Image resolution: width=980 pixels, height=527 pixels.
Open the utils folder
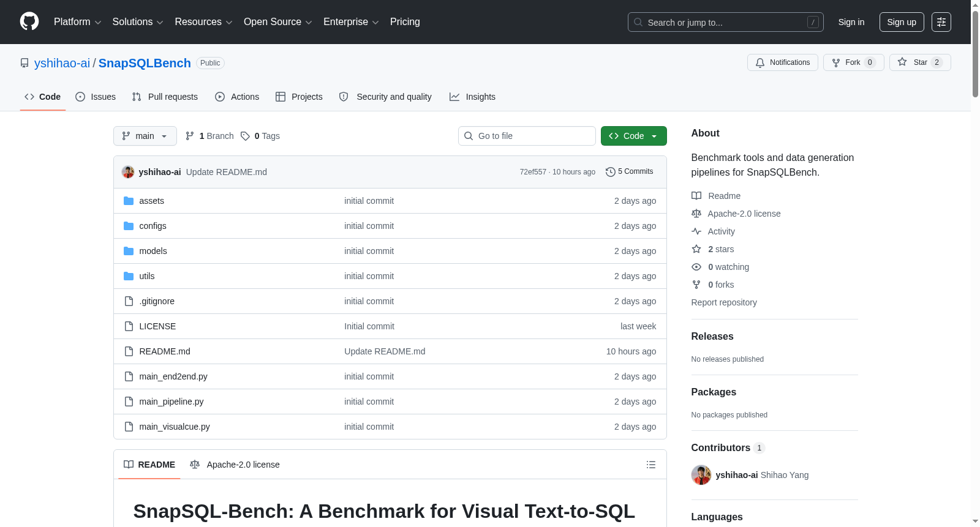(x=147, y=276)
